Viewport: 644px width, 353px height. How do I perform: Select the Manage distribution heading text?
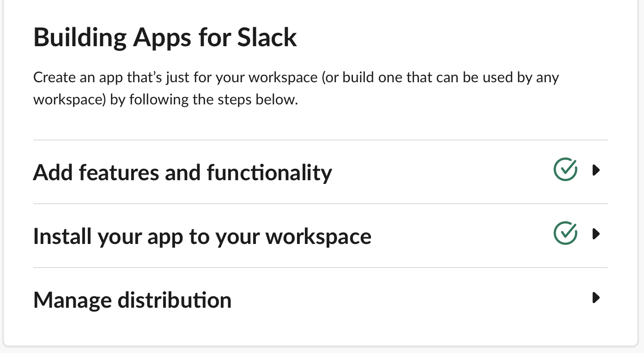[x=133, y=300]
